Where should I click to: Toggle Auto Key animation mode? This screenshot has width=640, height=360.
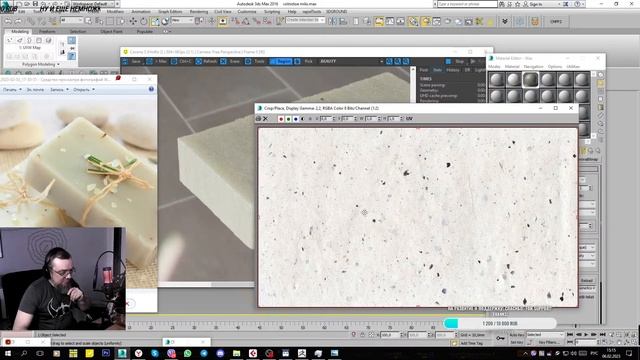516,335
